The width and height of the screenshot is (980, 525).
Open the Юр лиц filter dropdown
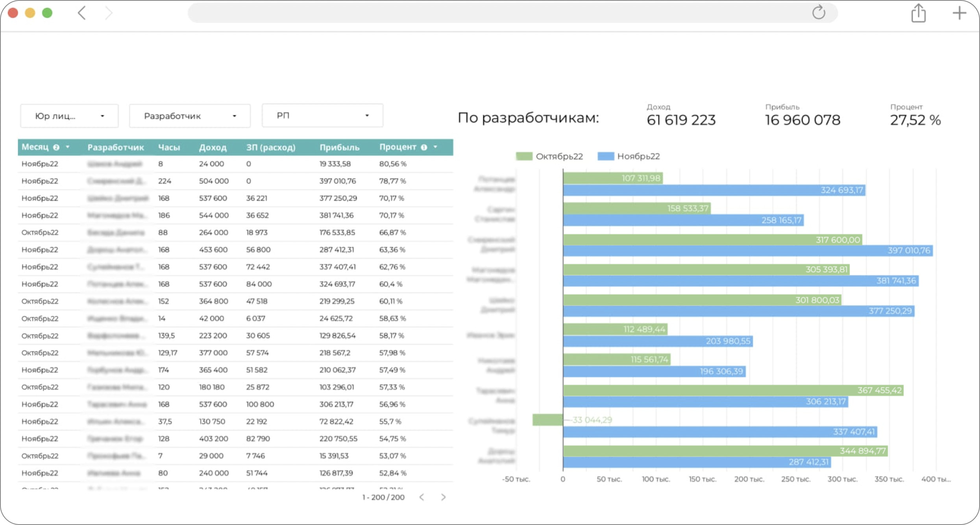point(69,116)
